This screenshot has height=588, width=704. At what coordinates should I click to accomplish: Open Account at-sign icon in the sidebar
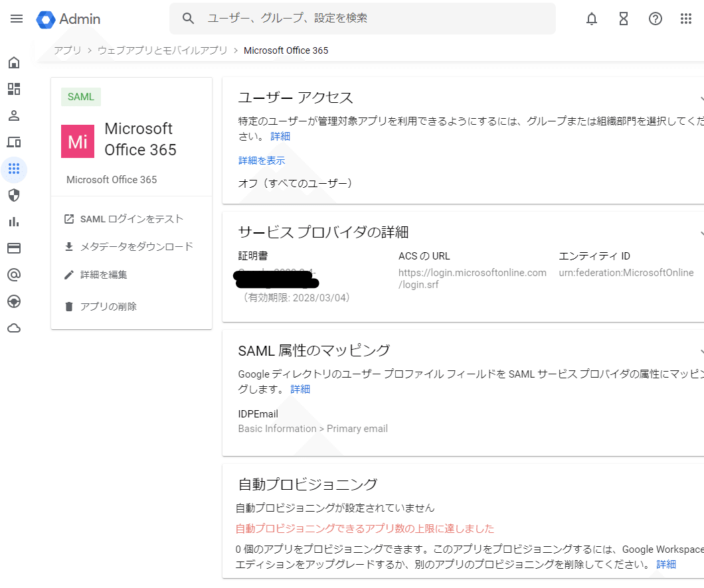pos(14,275)
